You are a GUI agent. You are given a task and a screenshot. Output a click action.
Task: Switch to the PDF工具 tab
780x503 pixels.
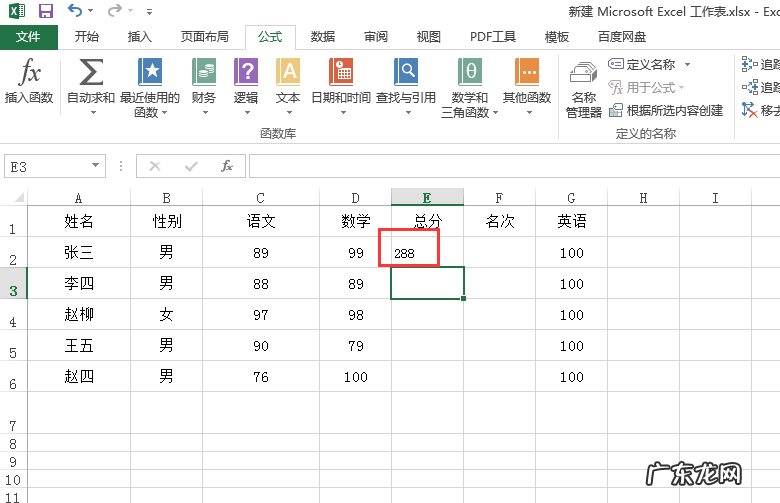point(493,37)
